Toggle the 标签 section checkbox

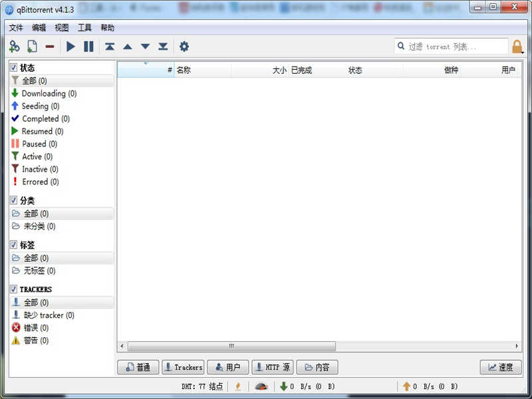click(x=13, y=245)
